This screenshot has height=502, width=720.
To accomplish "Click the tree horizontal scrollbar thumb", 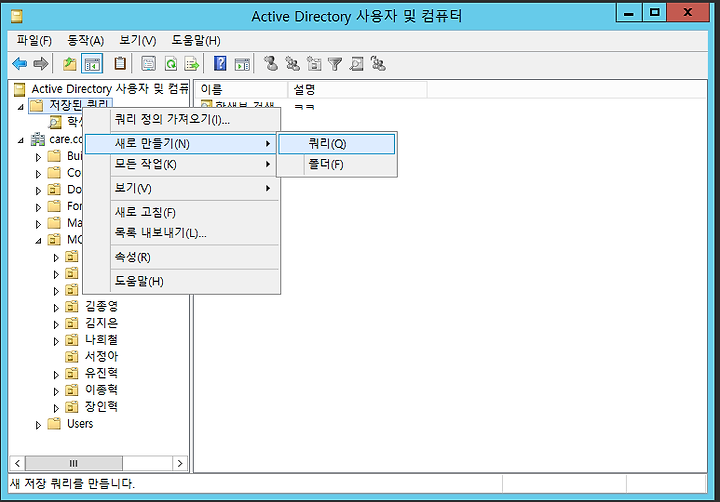I will click(73, 463).
